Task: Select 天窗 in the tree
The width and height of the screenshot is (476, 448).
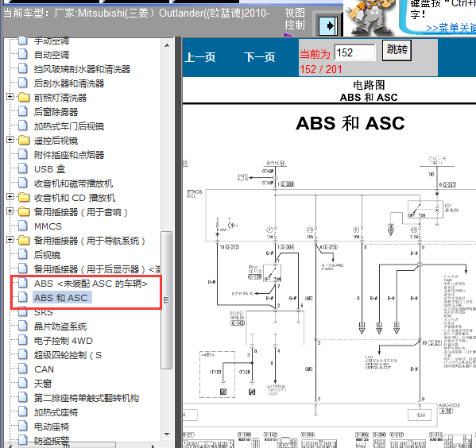Action: click(x=43, y=384)
